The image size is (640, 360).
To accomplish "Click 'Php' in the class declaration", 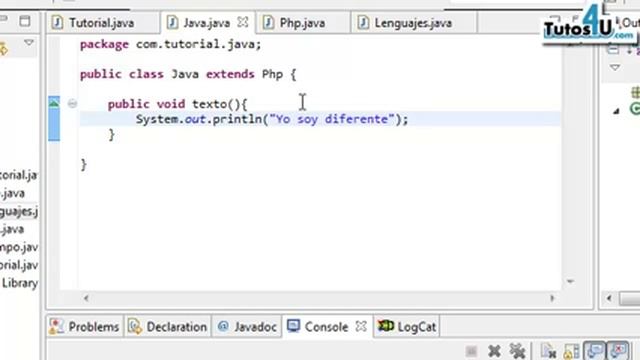I will click(x=272, y=74).
